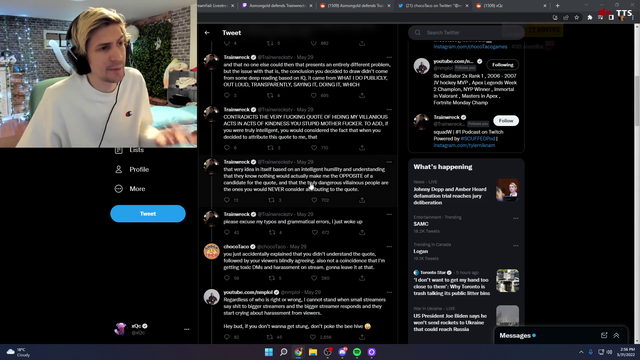This screenshot has height=360, width=640.
Task: Retweet the 'that very idea in itself' tweet
Action: [x=271, y=200]
